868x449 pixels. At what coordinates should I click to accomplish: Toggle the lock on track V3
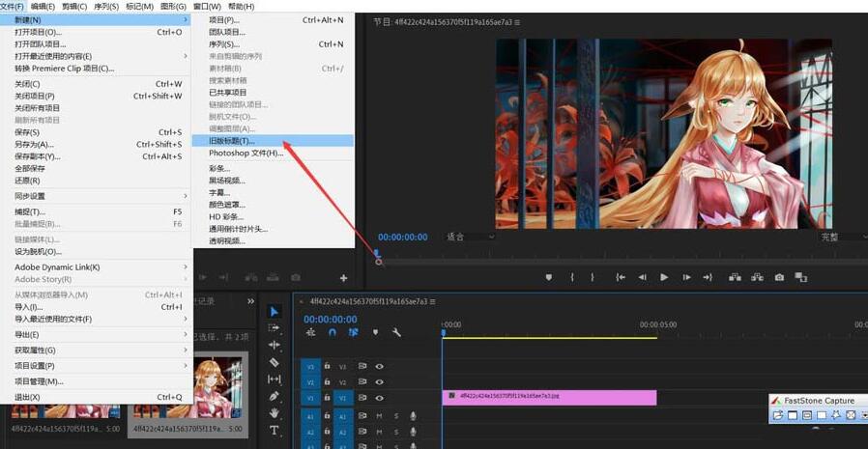(328, 367)
